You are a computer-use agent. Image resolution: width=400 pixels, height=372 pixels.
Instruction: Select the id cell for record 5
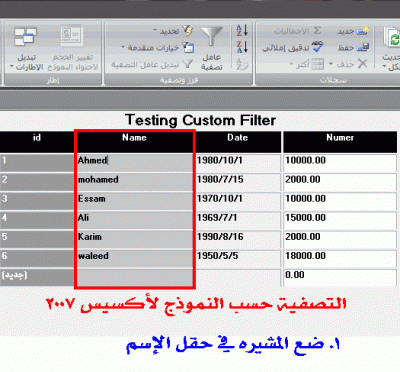pos(37,239)
